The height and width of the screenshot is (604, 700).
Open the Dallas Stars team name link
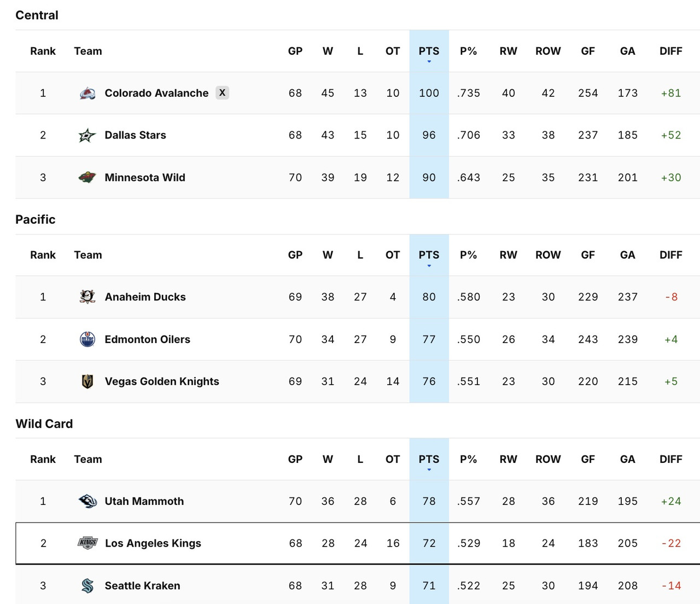pyautogui.click(x=136, y=135)
